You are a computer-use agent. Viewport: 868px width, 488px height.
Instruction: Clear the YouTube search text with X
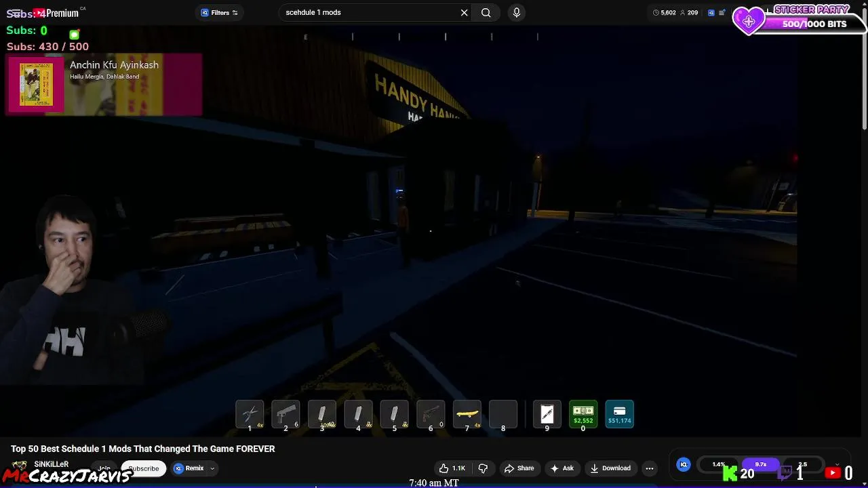click(x=465, y=12)
